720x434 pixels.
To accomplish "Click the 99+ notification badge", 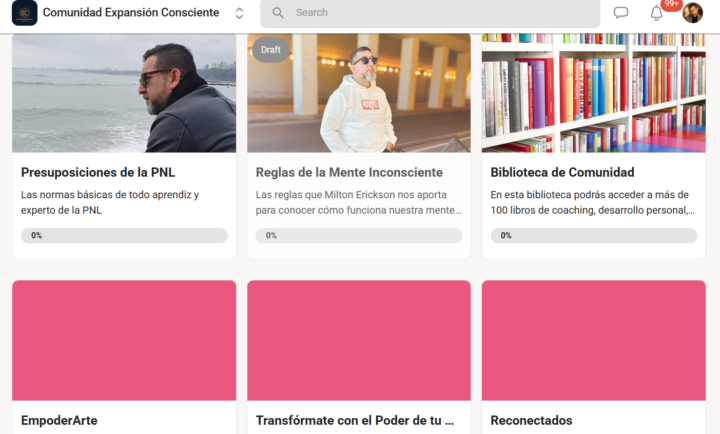I will click(671, 4).
